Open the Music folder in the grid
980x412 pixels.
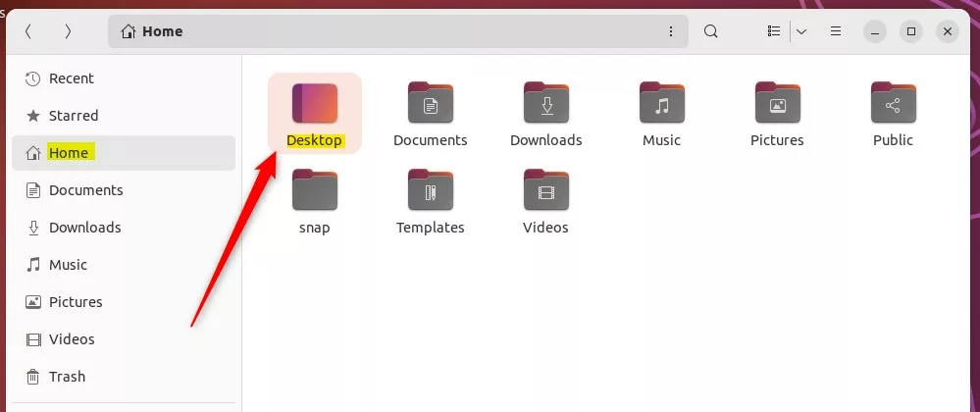pyautogui.click(x=662, y=103)
